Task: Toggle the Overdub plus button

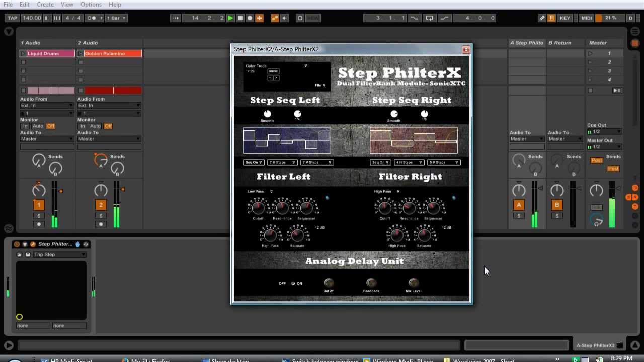Action: [259, 18]
